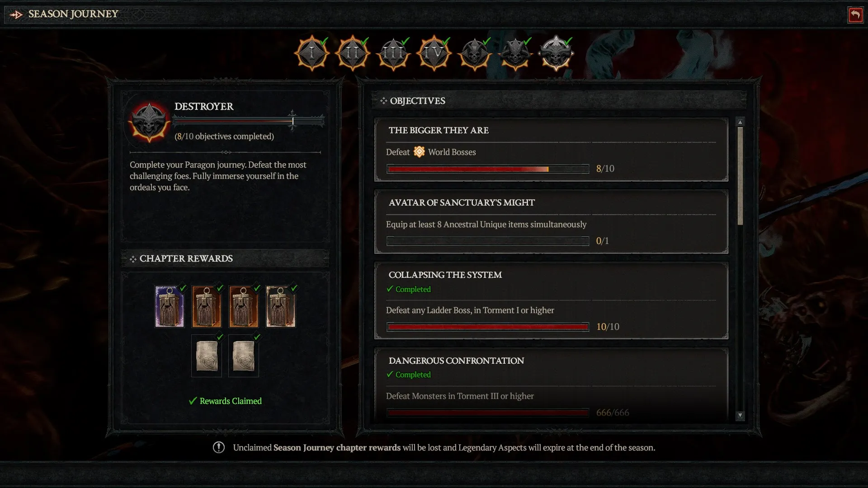Toggle the first claimed reward charm
Image resolution: width=868 pixels, height=488 pixels.
[169, 305]
